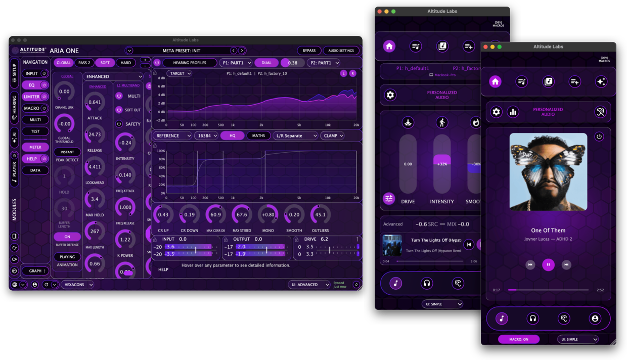Click MATHS button
Viewport: 627px width, 364px height.
258,135
